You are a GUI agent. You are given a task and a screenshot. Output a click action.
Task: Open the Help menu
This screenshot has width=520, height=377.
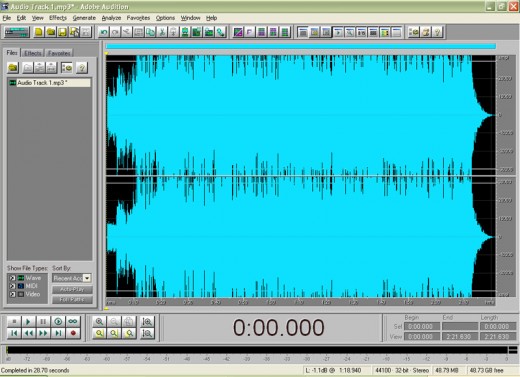coord(211,18)
